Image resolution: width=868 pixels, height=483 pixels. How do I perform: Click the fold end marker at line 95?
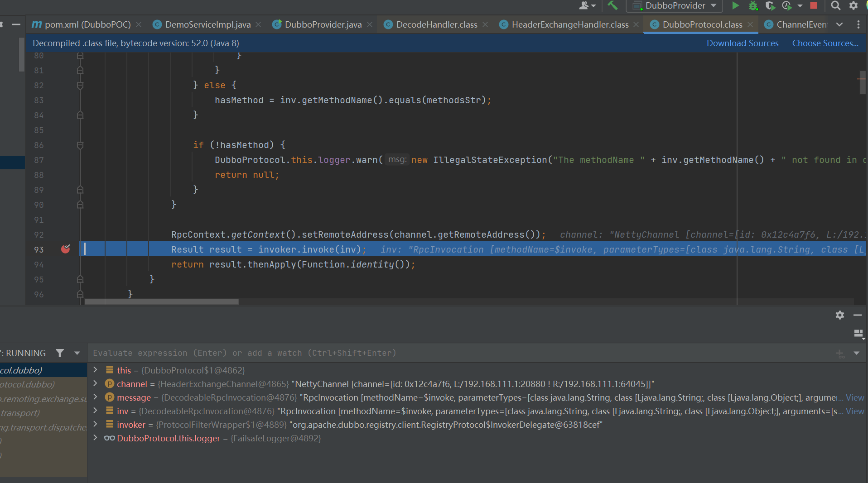click(x=80, y=279)
